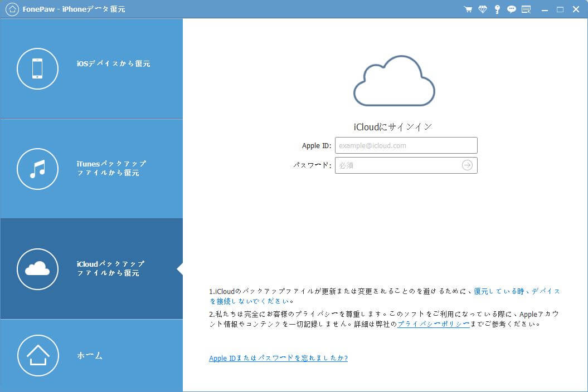
Task: Select iOSデバイスから復元 tab
Action: [x=91, y=68]
